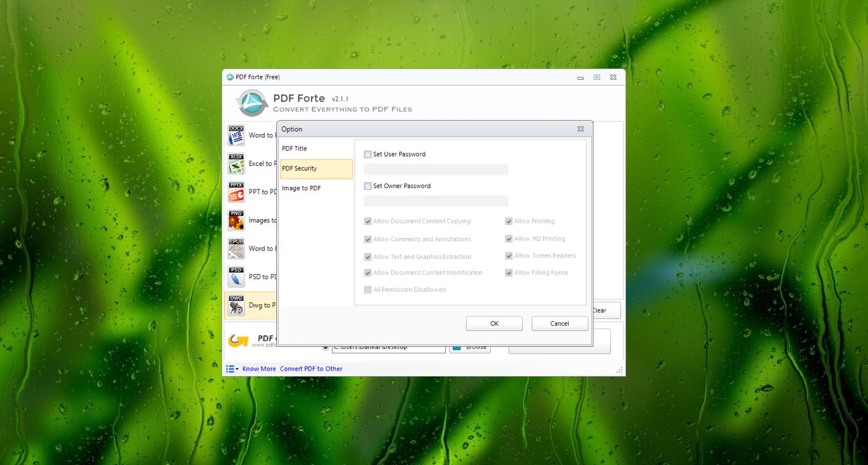Click the orange arrow PDF logo at bottom
This screenshot has height=465, width=868.
click(x=238, y=341)
